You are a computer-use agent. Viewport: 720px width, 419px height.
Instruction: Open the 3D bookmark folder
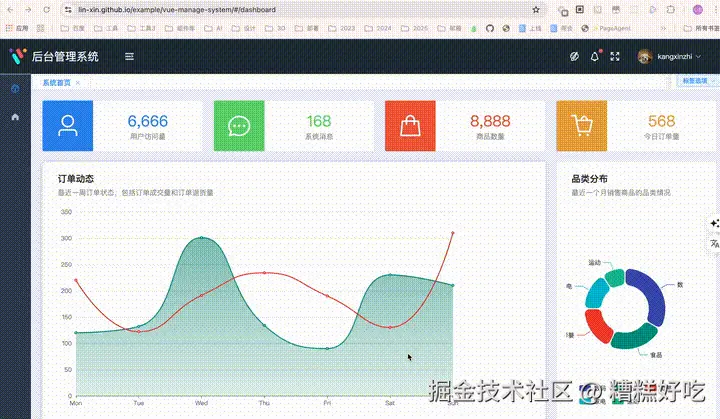click(x=275, y=28)
